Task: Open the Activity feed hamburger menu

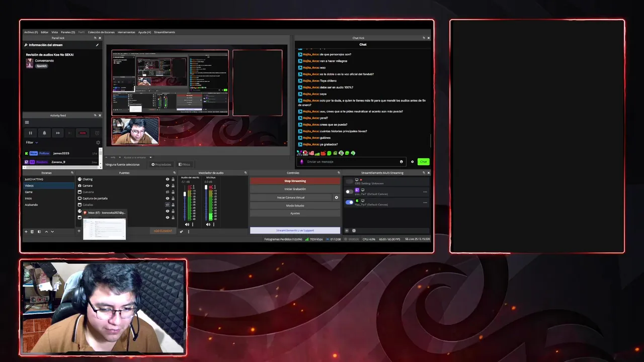Action: pos(27,122)
